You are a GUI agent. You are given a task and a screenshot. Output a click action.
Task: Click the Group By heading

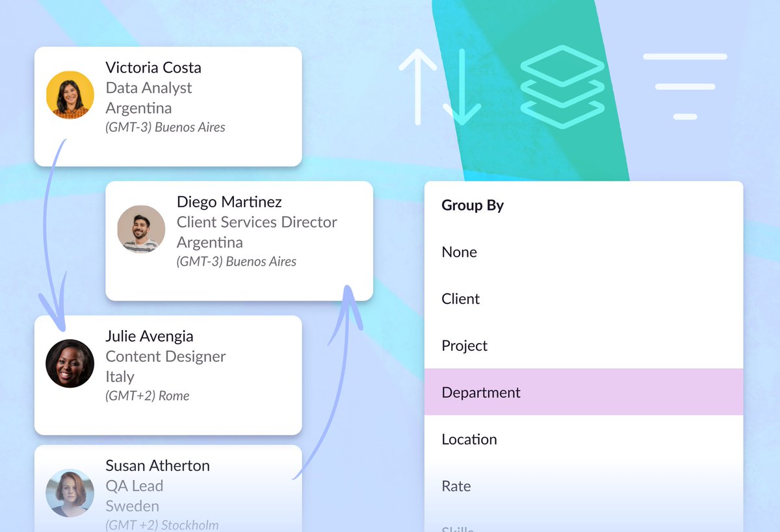point(473,205)
